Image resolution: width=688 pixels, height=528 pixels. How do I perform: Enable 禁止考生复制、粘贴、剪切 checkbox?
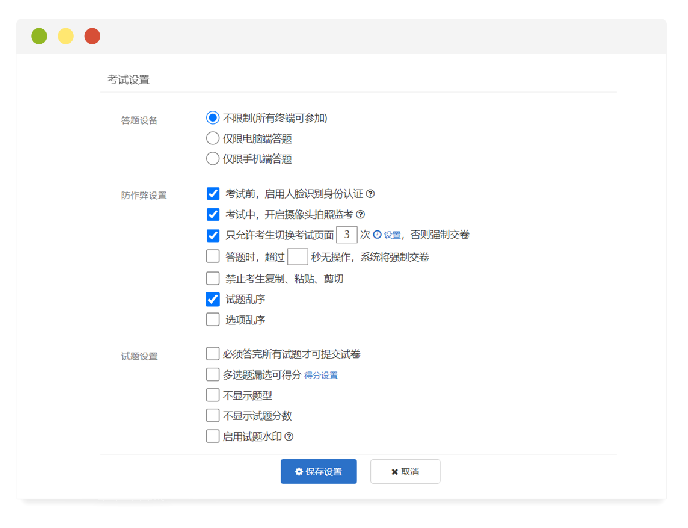213,278
